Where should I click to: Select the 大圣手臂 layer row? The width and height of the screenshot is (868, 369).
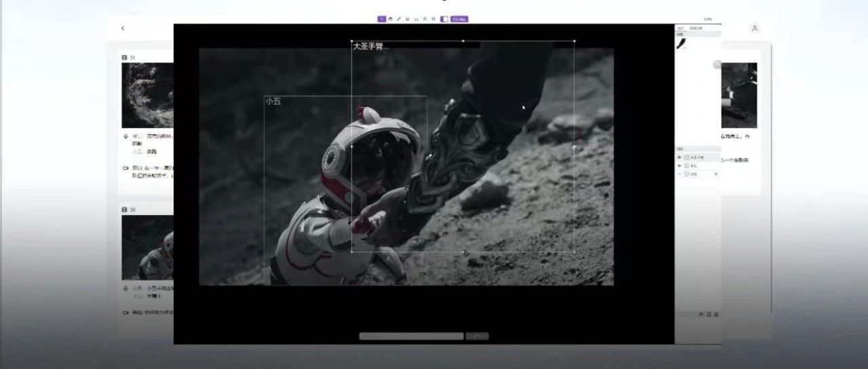click(698, 157)
